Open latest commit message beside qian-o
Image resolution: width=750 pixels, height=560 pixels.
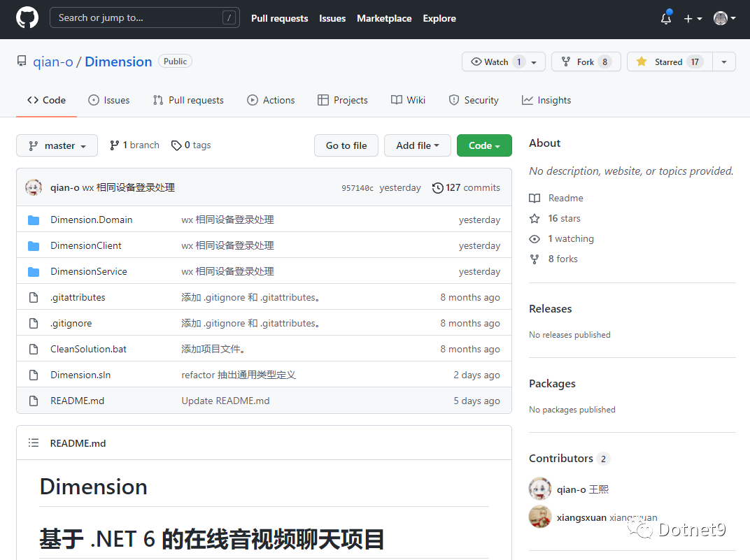pyautogui.click(x=129, y=187)
